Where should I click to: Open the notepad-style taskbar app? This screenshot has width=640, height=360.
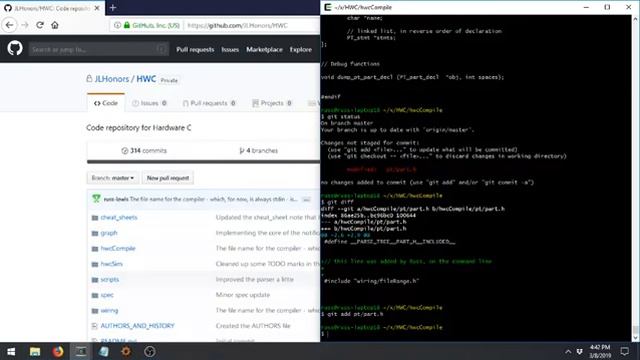[x=104, y=351]
